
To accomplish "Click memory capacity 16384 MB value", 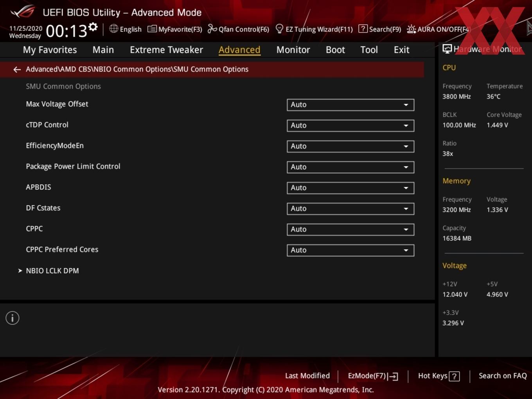I will pos(457,238).
